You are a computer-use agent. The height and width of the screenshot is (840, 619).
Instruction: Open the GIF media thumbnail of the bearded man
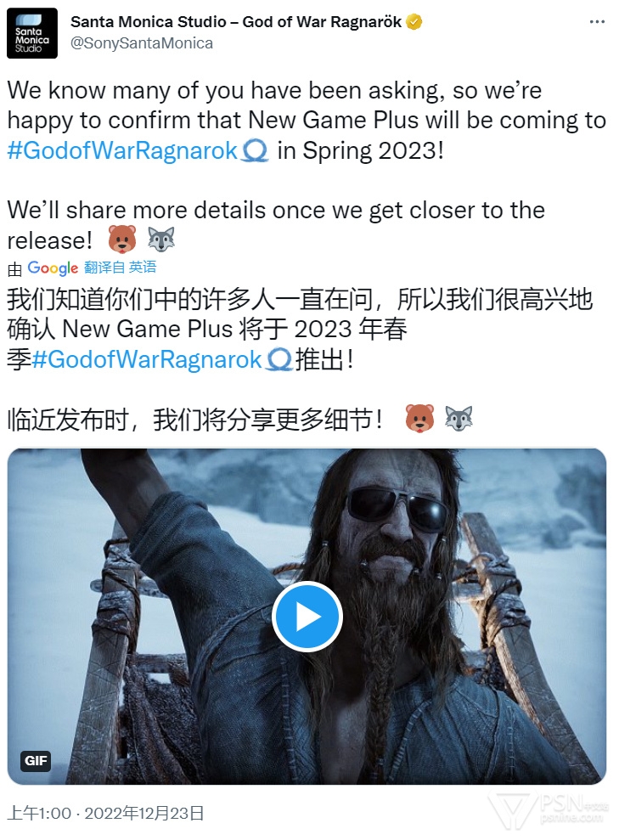[307, 617]
